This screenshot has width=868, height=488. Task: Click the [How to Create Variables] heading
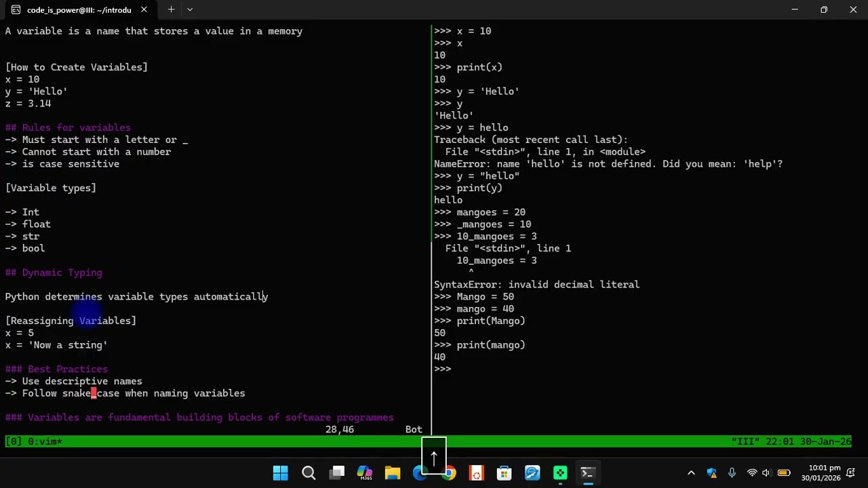[77, 67]
